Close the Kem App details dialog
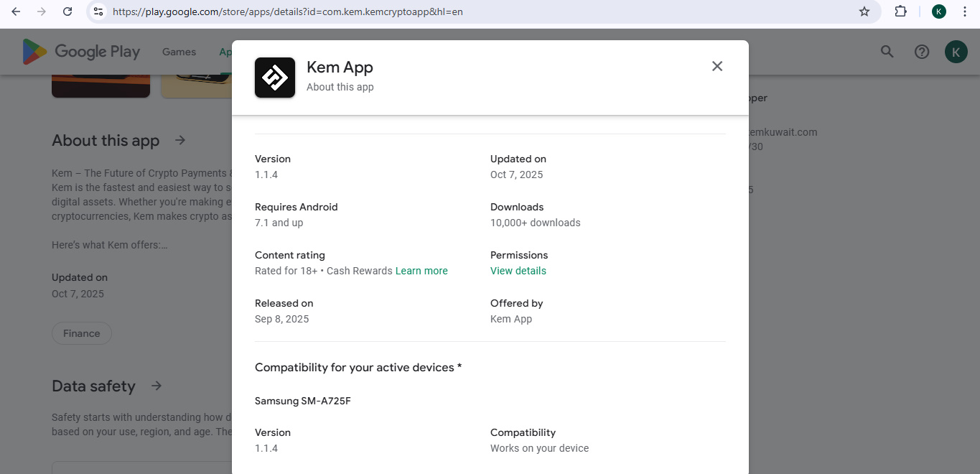 pos(717,66)
